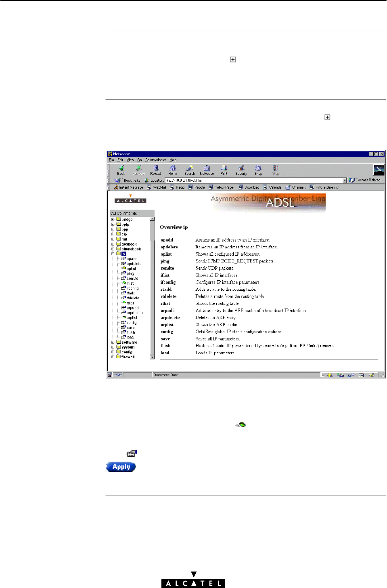This screenshot has height=588, width=387.
Task: Click the Location URL field
Action: [x=254, y=181]
